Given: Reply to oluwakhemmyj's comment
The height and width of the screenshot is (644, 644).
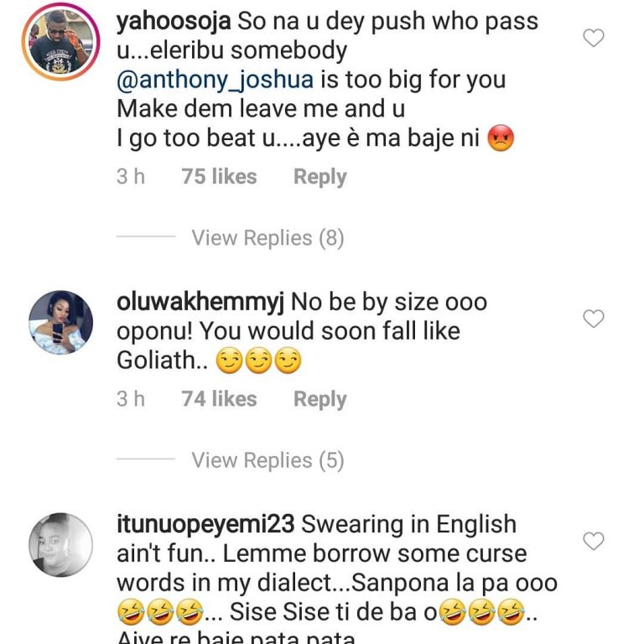Looking at the screenshot, I should pos(319,399).
